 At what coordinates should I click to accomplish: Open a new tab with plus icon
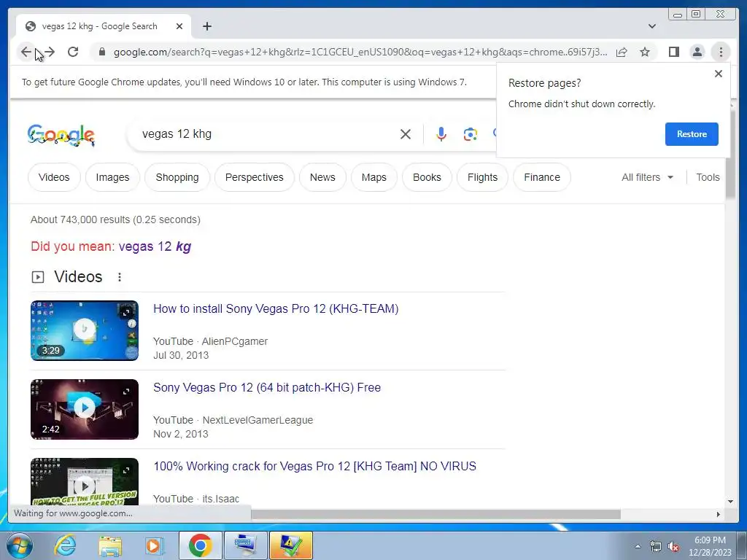point(206,26)
